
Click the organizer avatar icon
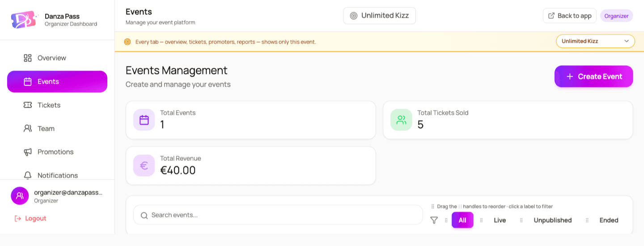(20, 196)
